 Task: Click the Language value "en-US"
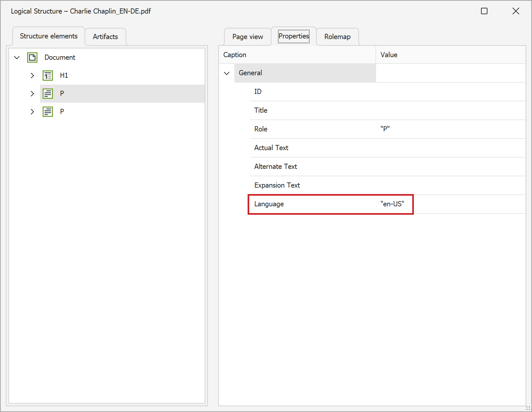click(392, 204)
